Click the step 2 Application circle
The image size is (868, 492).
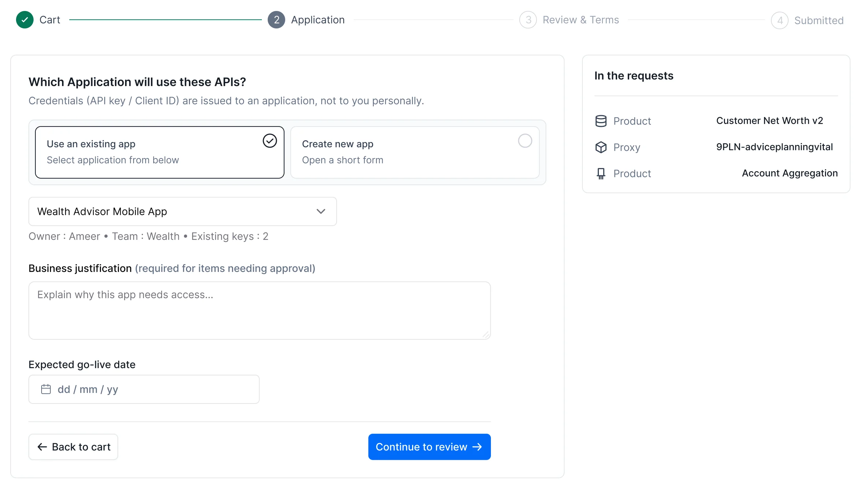pyautogui.click(x=276, y=20)
